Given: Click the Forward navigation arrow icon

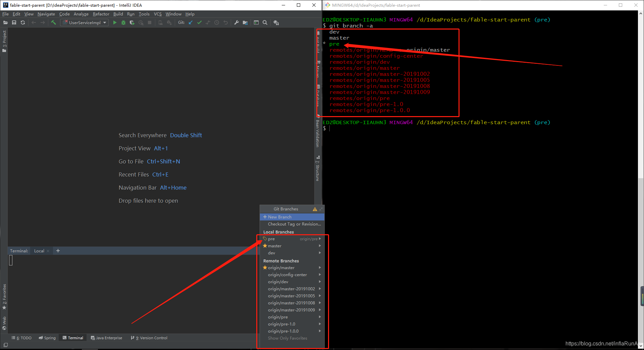Looking at the screenshot, I should 43,22.
